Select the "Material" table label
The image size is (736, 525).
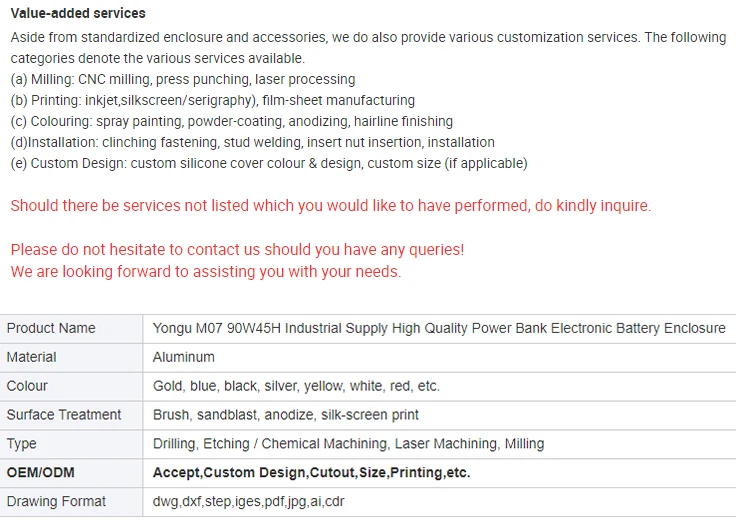coord(32,357)
